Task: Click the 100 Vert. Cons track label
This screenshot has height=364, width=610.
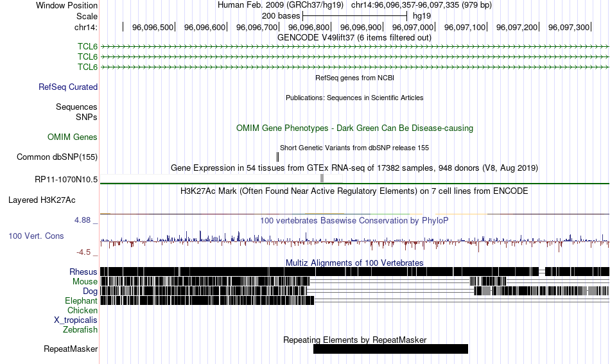Action: (36, 236)
